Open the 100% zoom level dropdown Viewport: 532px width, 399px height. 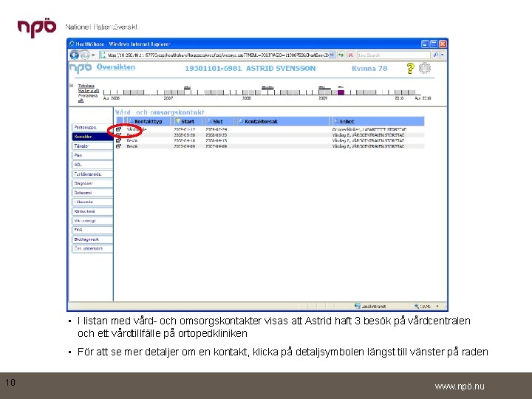point(437,306)
